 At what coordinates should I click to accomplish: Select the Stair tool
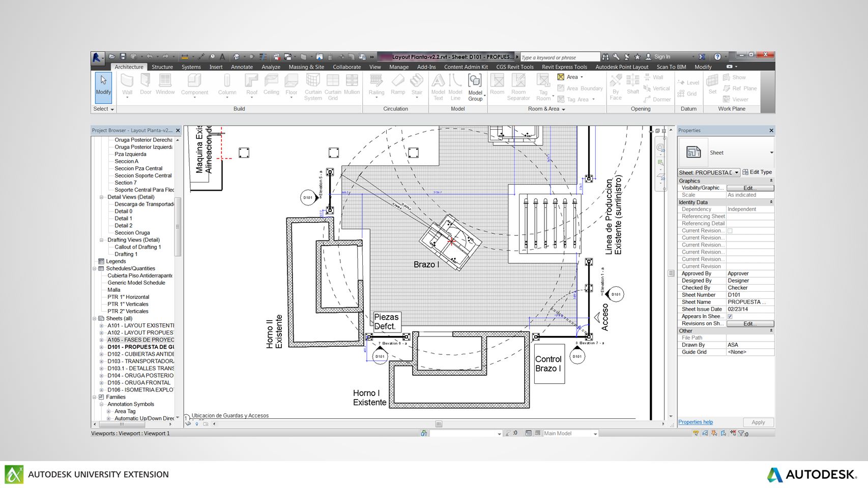pos(417,85)
